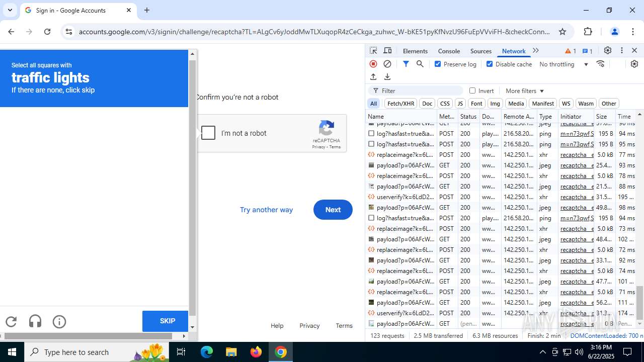This screenshot has height=362, width=644.
Task: Toggle the Preserve log checkbox
Action: point(438,64)
